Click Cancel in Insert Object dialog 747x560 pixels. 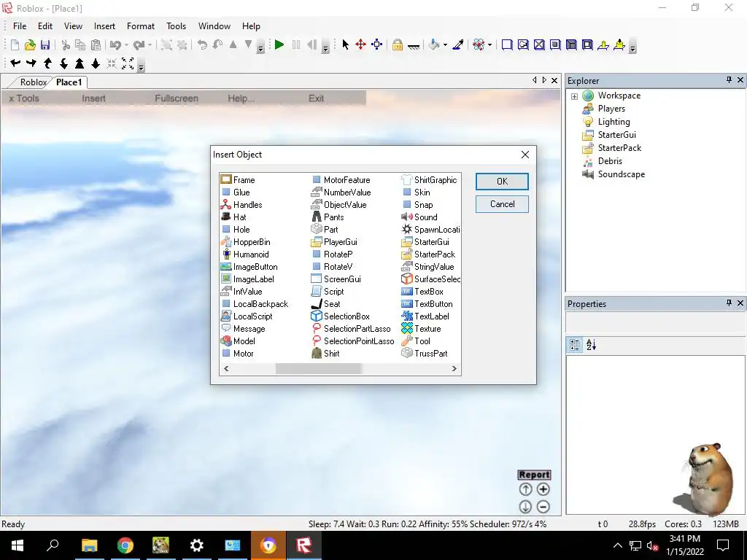[x=502, y=204]
